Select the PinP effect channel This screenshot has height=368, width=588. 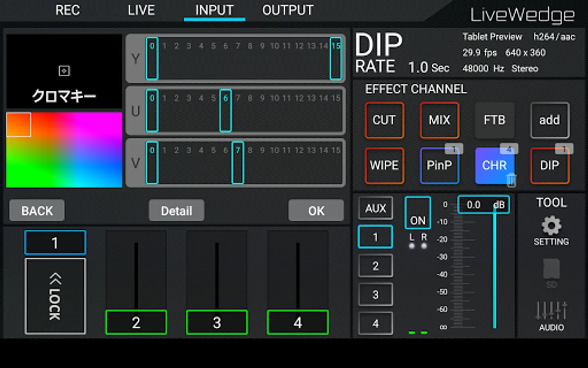439,166
